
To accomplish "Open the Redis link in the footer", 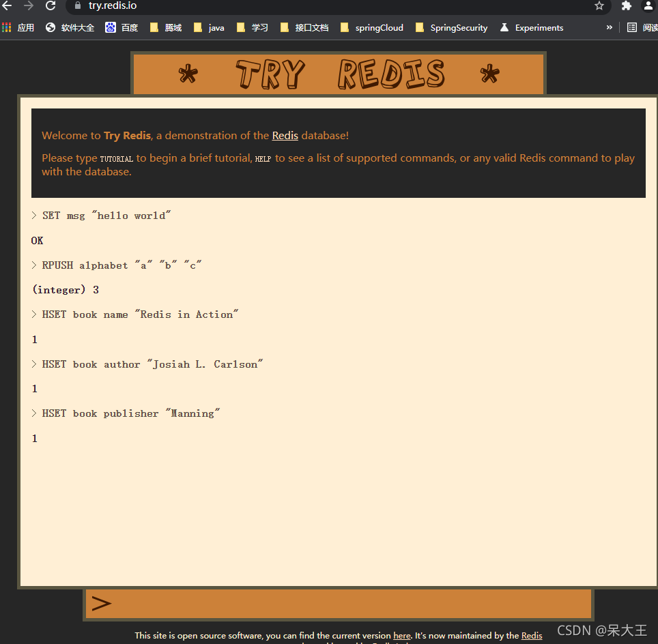I will (x=532, y=636).
